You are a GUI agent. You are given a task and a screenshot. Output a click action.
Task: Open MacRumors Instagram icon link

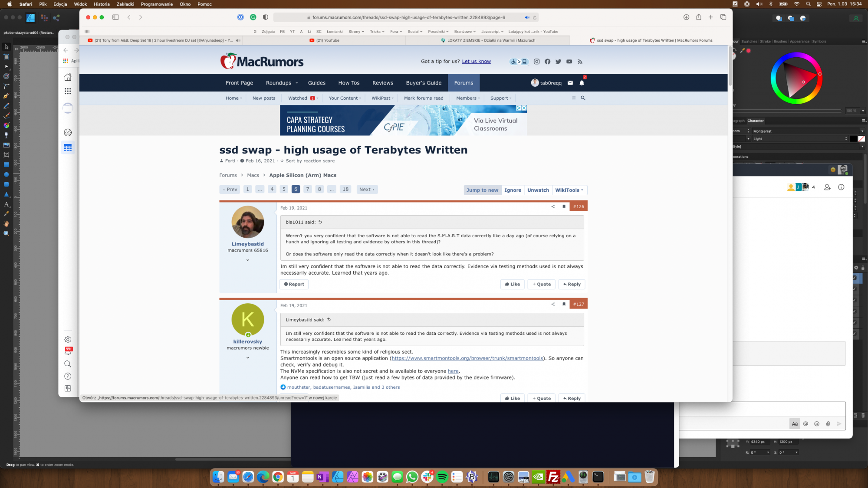click(536, 62)
